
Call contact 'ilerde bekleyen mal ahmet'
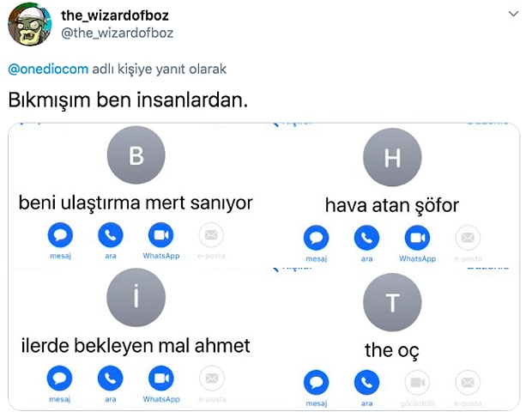pyautogui.click(x=111, y=378)
